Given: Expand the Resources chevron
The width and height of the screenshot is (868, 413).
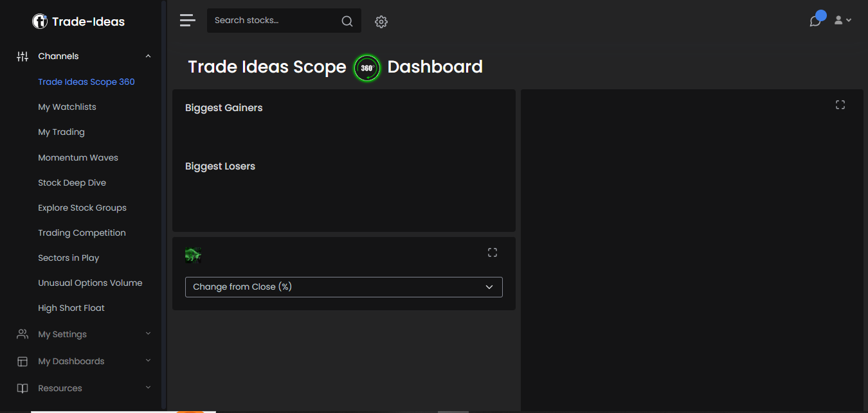Looking at the screenshot, I should (x=148, y=387).
